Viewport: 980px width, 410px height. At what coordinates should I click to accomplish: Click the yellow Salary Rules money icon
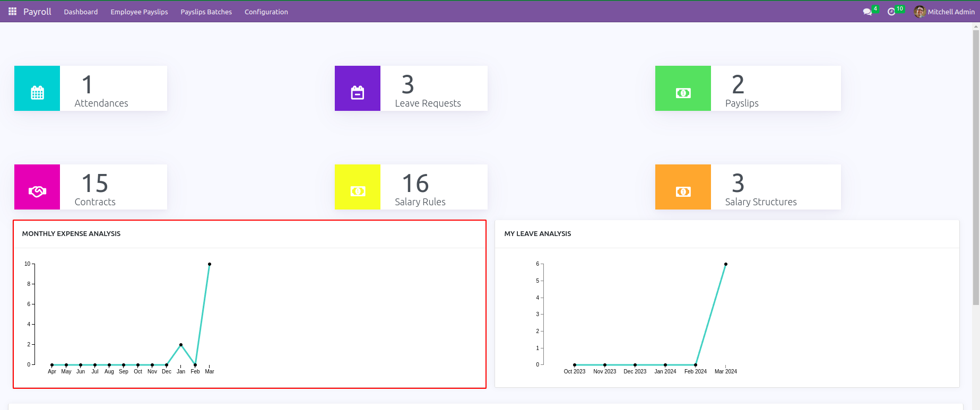(358, 191)
